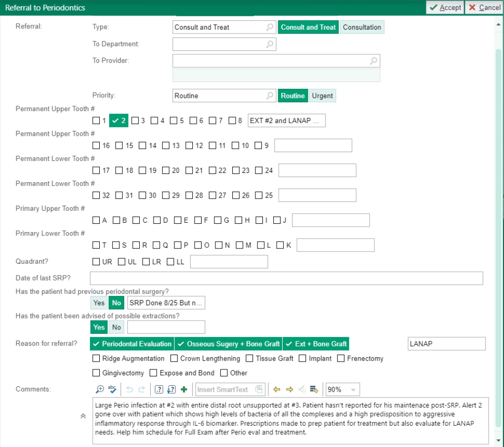Open the To Department lookup magnifier
The width and height of the screenshot is (504, 447).
[x=270, y=43]
